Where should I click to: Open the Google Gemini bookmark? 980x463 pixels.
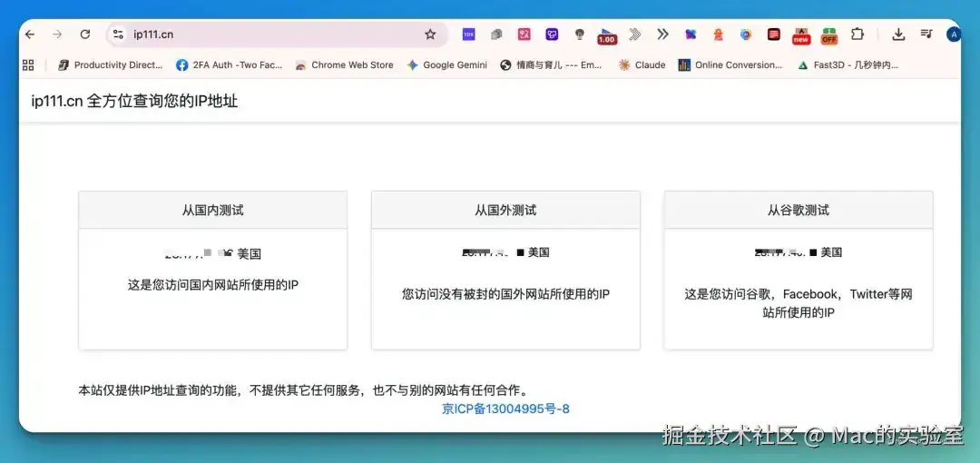point(446,64)
